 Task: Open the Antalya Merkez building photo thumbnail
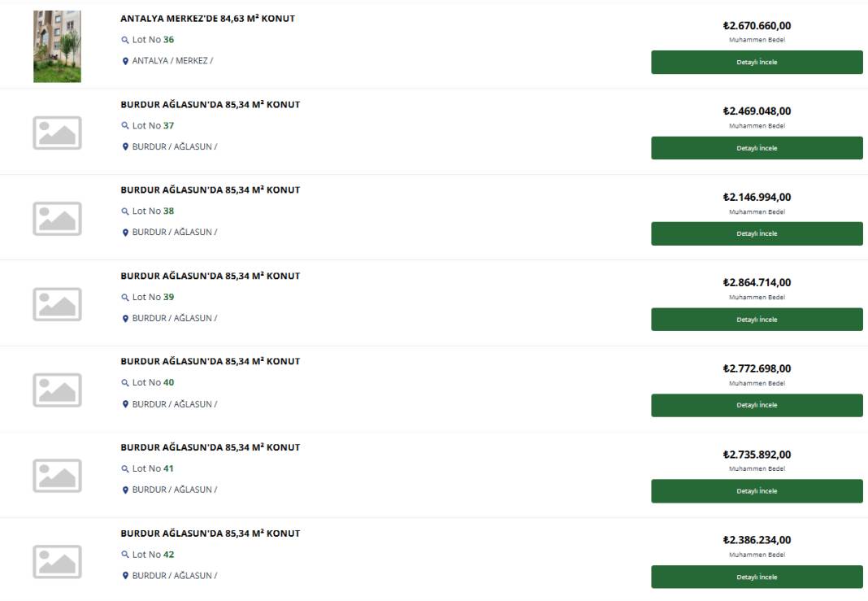point(57,46)
